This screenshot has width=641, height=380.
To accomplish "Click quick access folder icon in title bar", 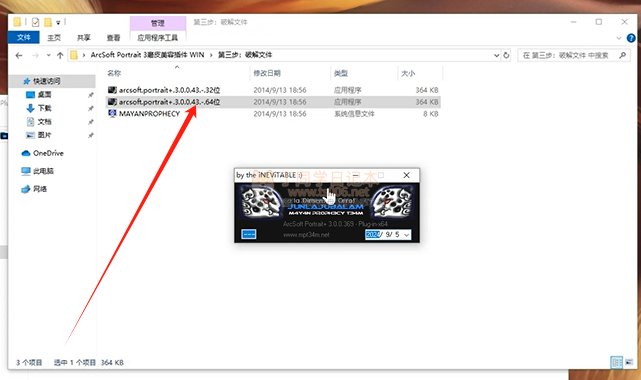I will (x=17, y=22).
